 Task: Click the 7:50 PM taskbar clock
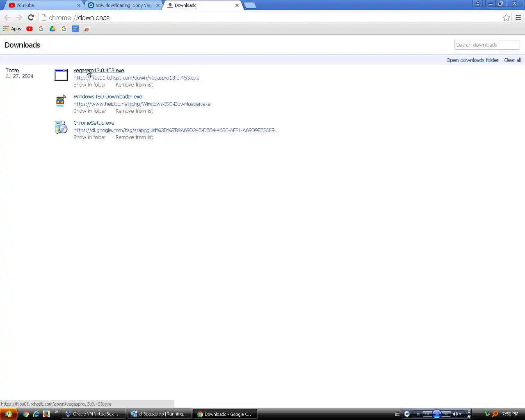coord(510,414)
